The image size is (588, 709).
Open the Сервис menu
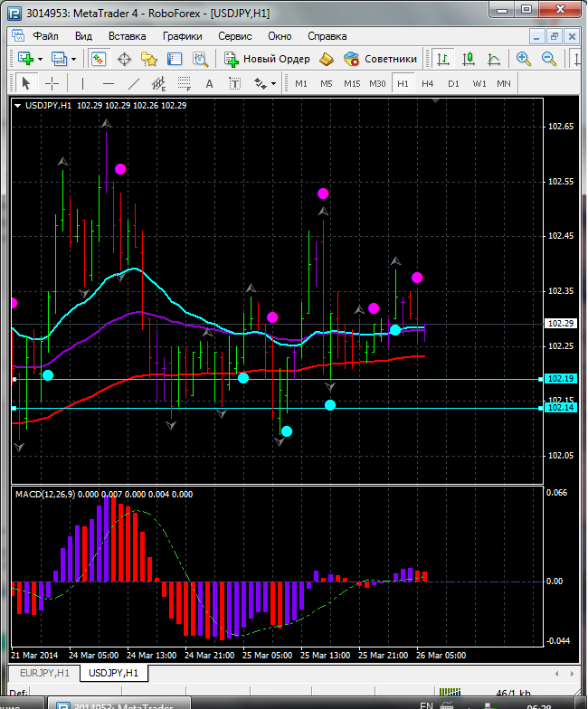click(x=235, y=36)
